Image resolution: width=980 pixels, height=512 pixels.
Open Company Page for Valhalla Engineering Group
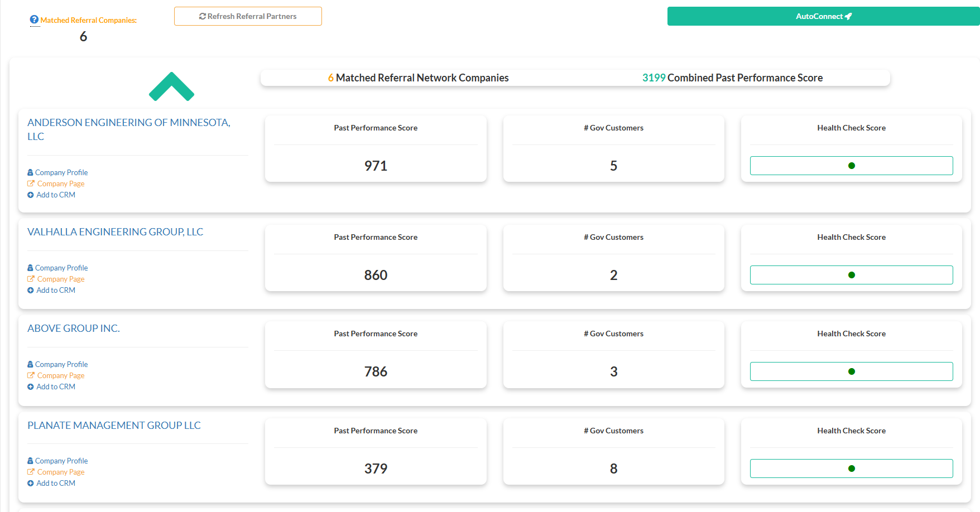(60, 279)
